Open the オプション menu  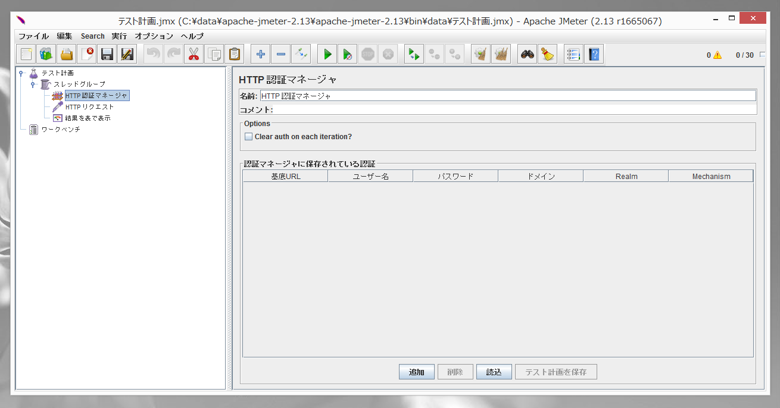pyautogui.click(x=154, y=36)
